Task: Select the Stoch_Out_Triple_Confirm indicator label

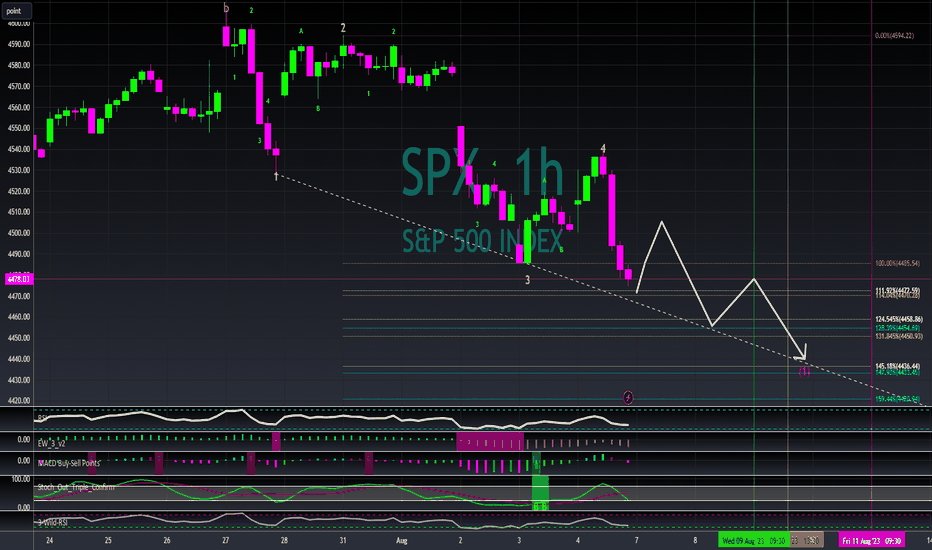Action: [76, 487]
